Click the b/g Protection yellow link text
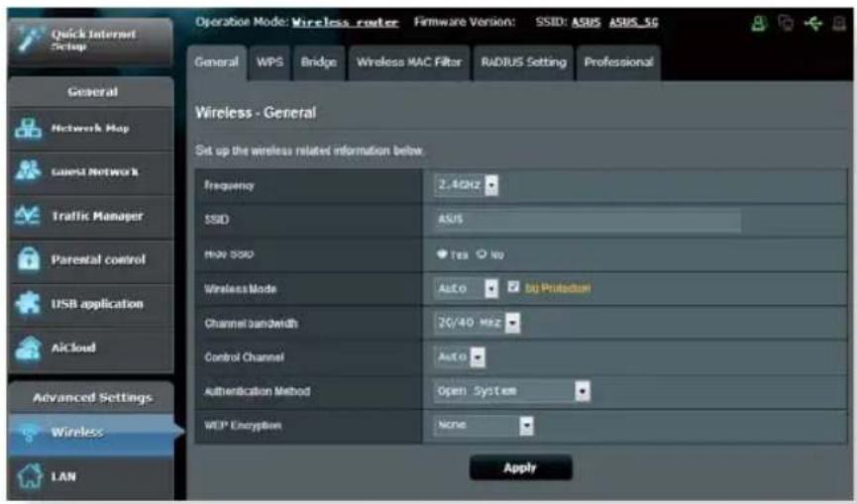Screen dimensions: 857x504 pos(557,288)
